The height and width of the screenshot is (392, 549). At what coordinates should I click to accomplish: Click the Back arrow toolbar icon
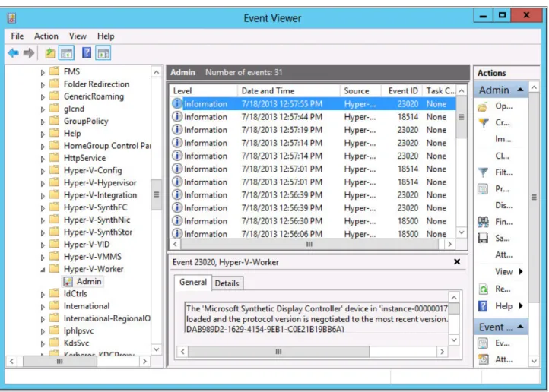[x=13, y=53]
